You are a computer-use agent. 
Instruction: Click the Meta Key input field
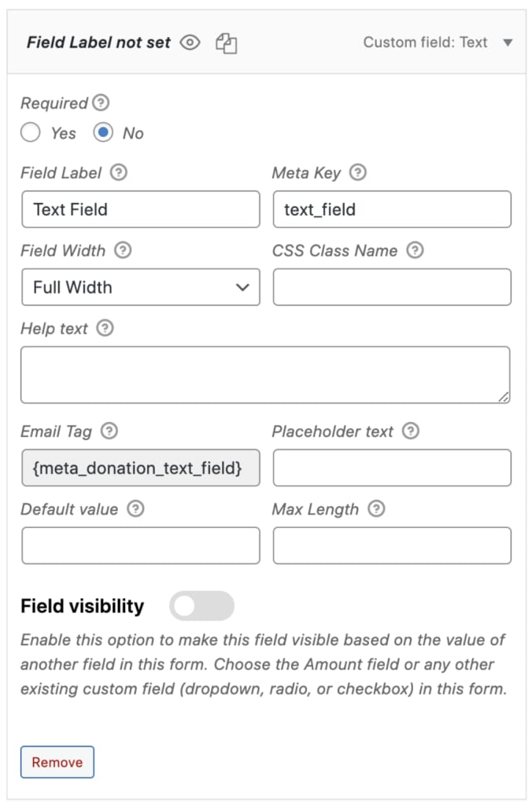[x=392, y=209]
